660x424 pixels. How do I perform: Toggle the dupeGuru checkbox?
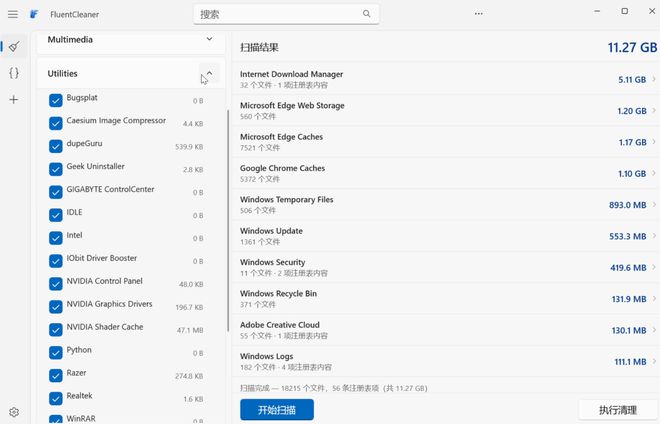tap(56, 147)
